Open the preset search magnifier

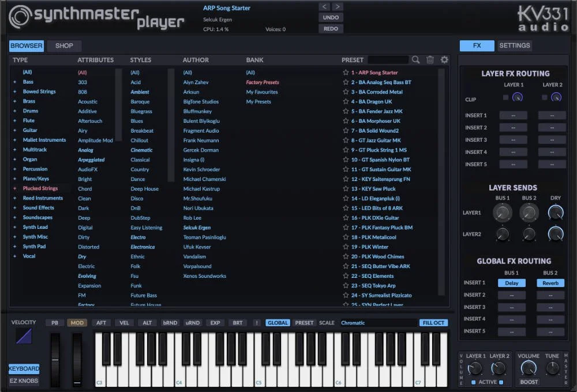415,59
